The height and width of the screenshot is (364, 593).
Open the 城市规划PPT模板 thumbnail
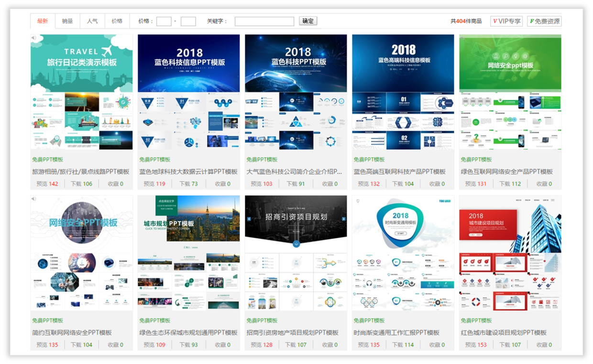189,253
